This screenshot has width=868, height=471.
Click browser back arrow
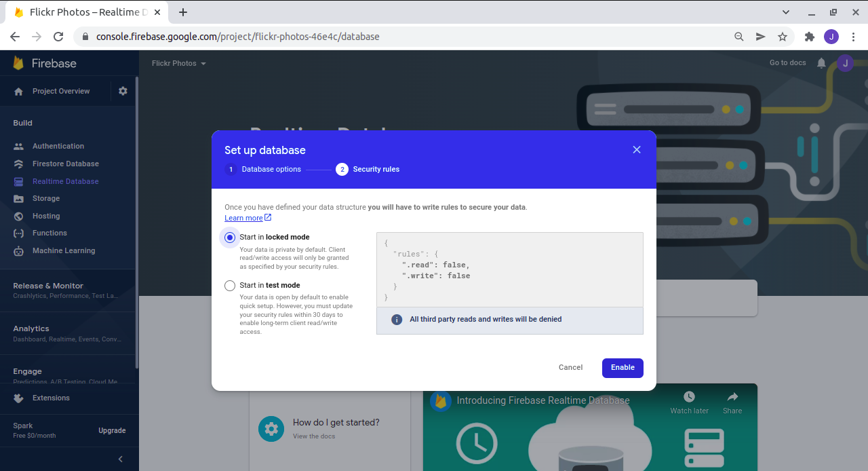point(15,37)
